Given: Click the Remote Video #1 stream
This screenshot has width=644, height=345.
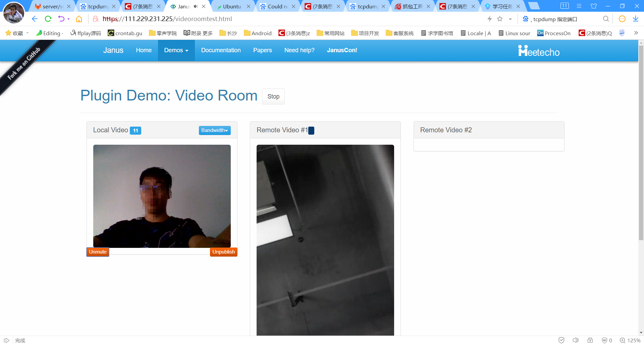Looking at the screenshot, I should pos(325,240).
